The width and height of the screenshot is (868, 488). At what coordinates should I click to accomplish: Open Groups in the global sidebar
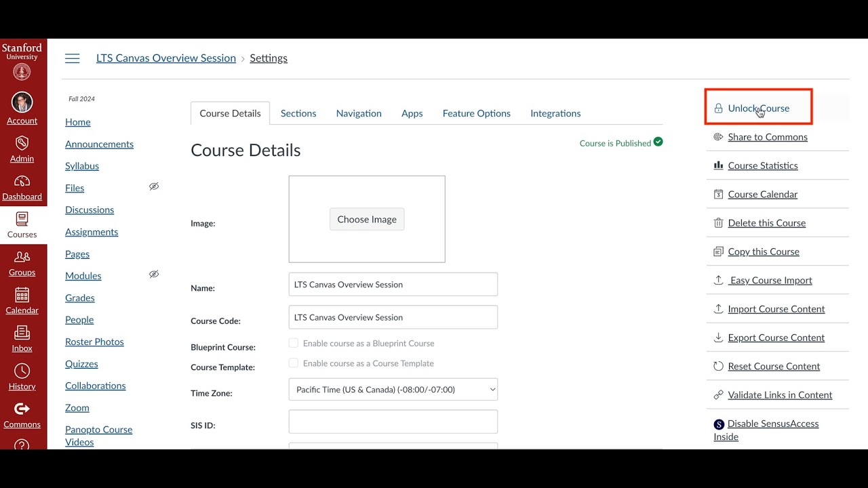tap(22, 263)
